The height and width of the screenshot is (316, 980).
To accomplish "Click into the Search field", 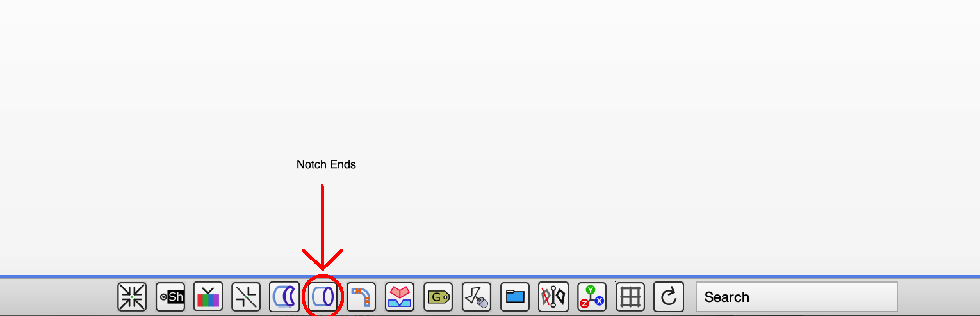I will [x=797, y=297].
